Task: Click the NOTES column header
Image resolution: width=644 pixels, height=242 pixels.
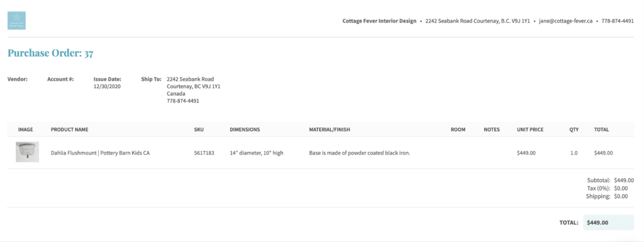Action: [492, 130]
